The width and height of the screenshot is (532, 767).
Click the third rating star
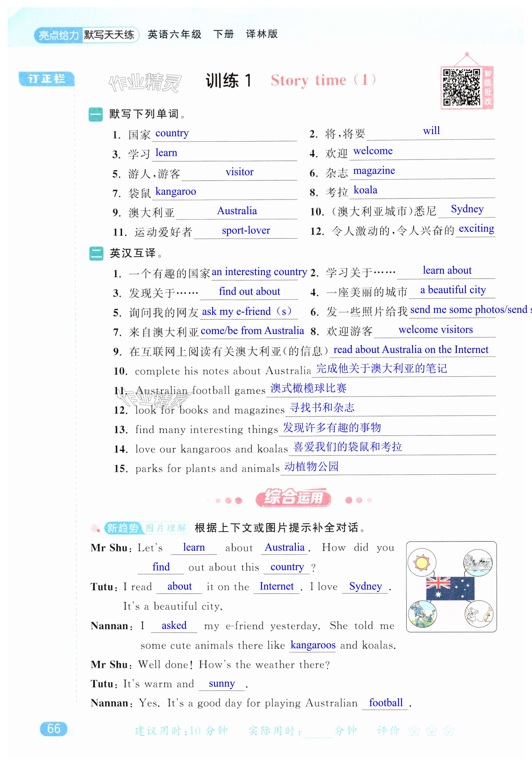point(449,731)
